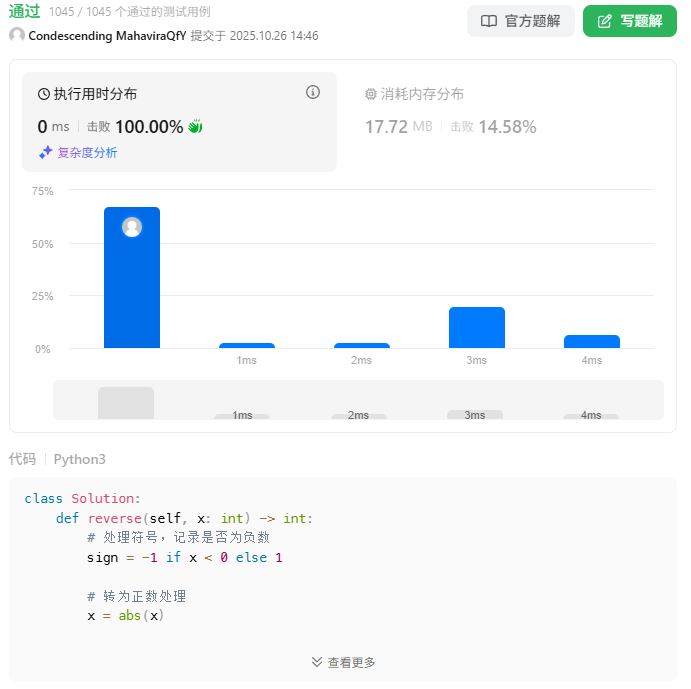Click the clapping hands icon beside 100.00%
Image resolution: width=691 pixels, height=689 pixels.
point(196,127)
